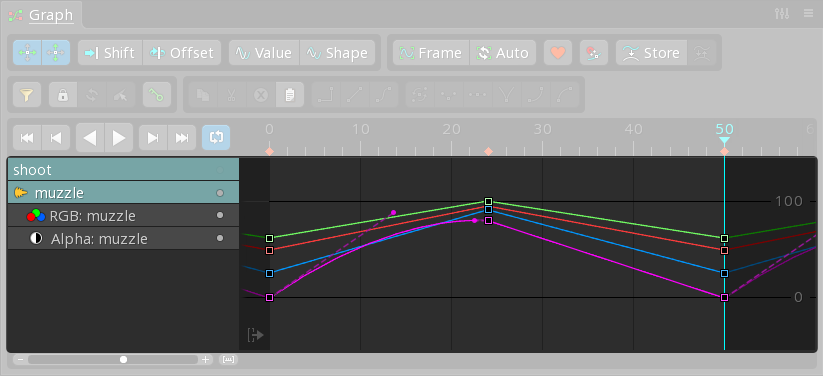Click the Shift button
823x376 pixels.
110,53
